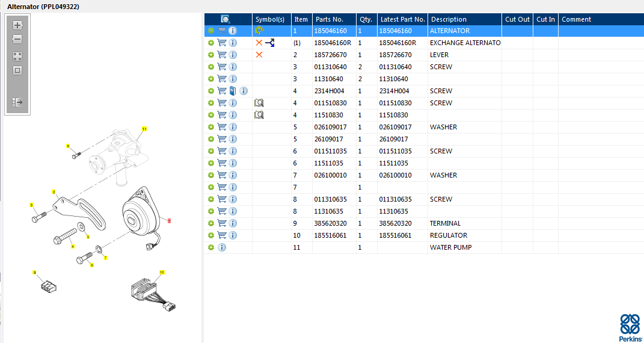The image size is (644, 343).
Task: Select callout 4 below the long screw
Action: coord(73,247)
